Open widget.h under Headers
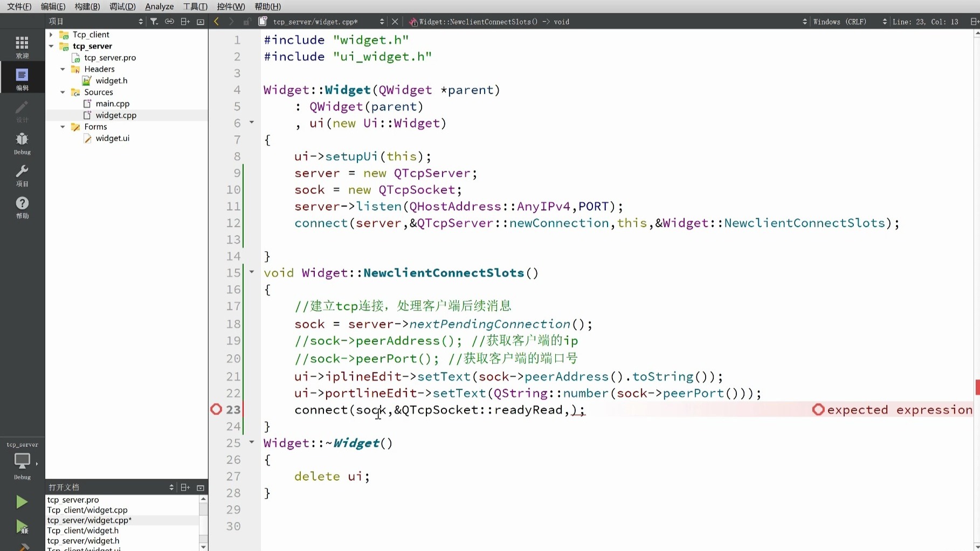This screenshot has height=551, width=980. click(112, 80)
